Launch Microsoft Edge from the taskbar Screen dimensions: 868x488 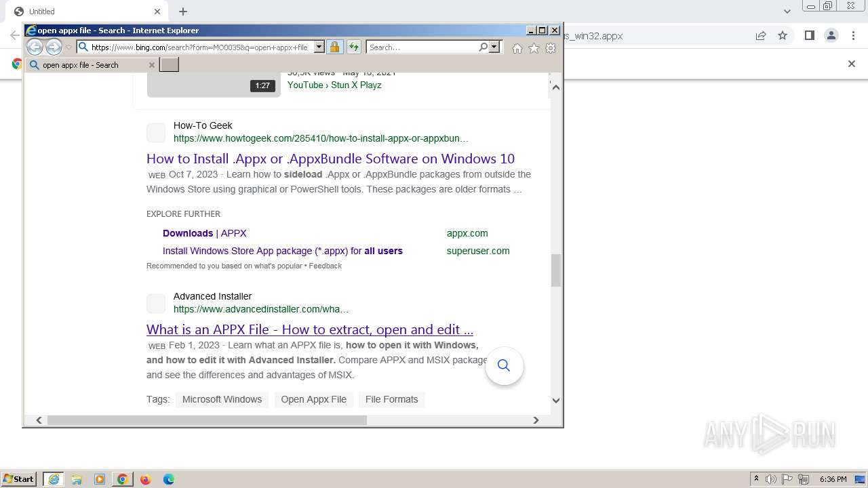tap(168, 479)
